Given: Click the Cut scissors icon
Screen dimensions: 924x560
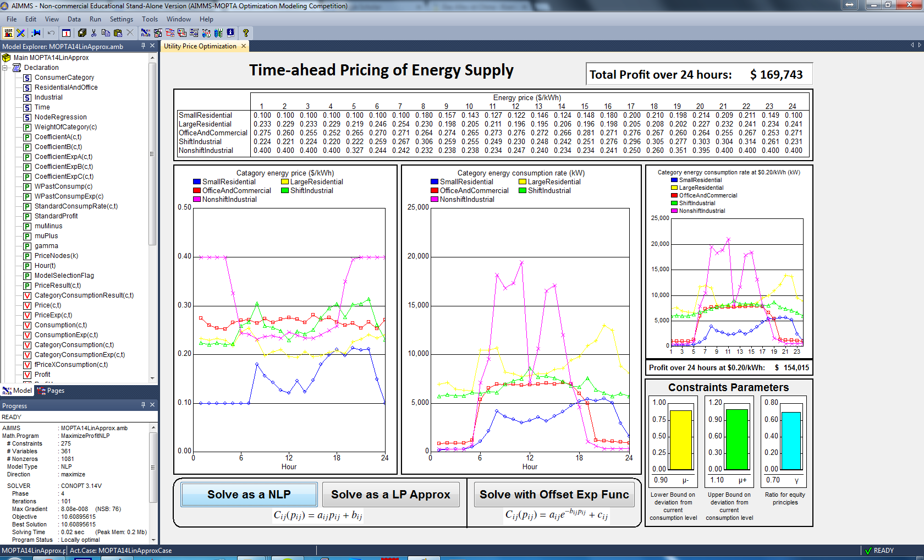Looking at the screenshot, I should coord(94,33).
